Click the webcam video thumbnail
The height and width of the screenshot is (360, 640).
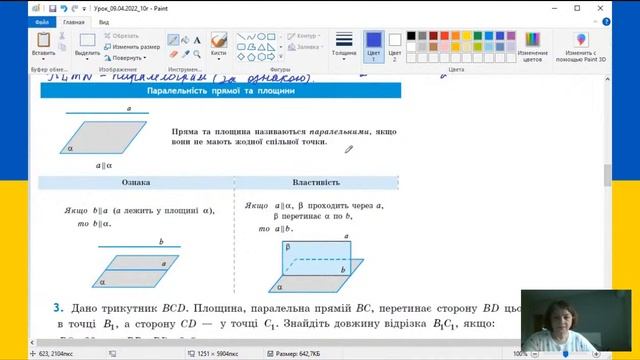point(576,320)
